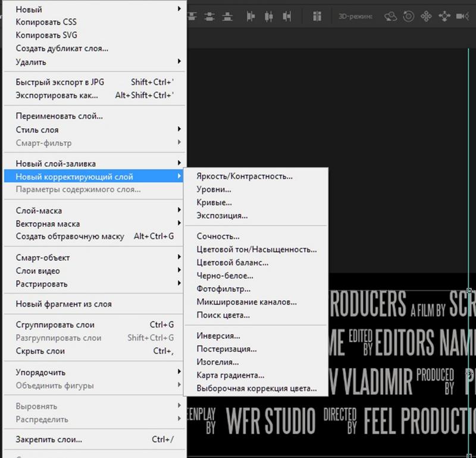
Task: Click the distribute vertical centers icon
Action: pyautogui.click(x=209, y=16)
